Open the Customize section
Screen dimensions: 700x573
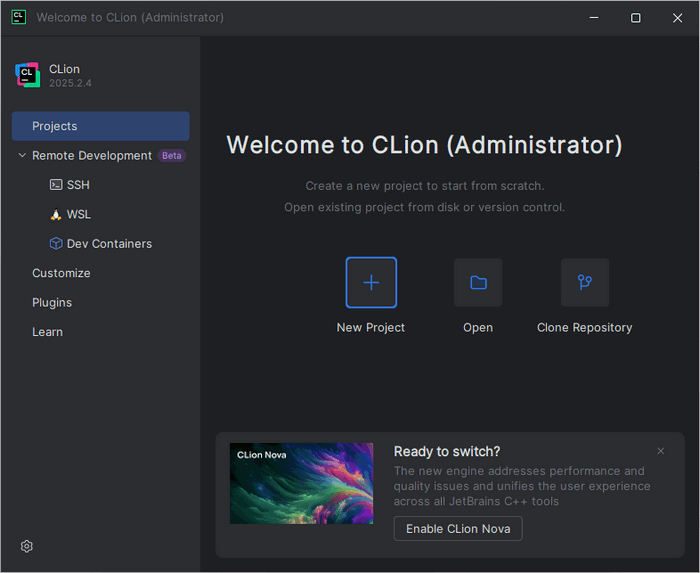point(61,273)
